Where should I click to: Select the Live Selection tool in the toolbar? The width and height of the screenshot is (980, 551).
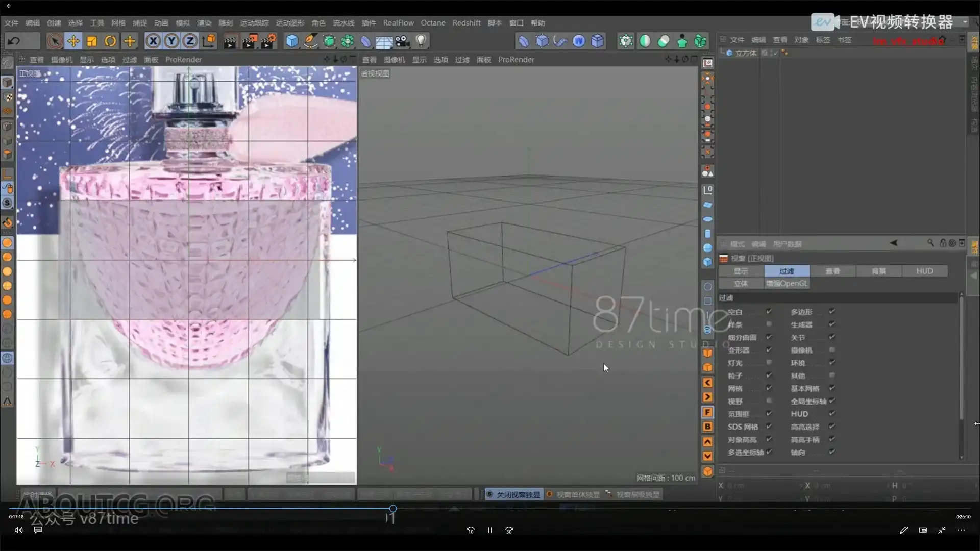click(55, 41)
